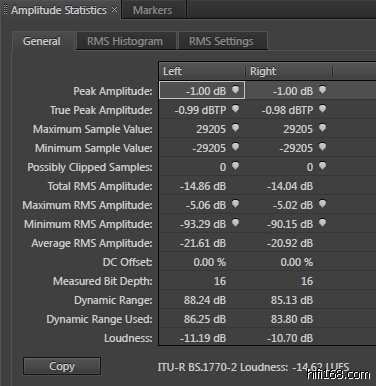Locate Left Maximum Sample Value marker icon
The height and width of the screenshot is (386, 376).
[x=235, y=128]
